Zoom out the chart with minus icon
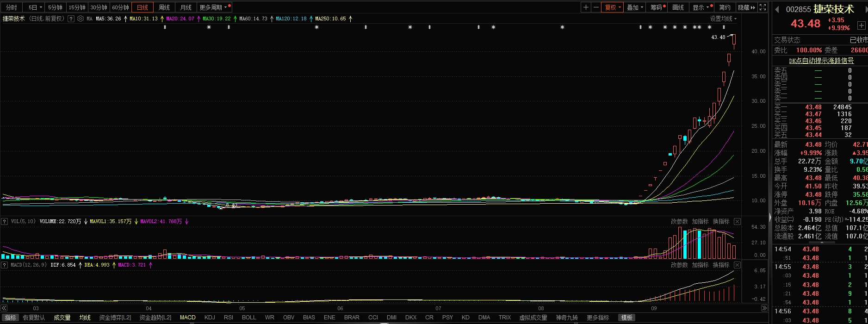Viewport: 868px width, 324px height. coord(596,7)
